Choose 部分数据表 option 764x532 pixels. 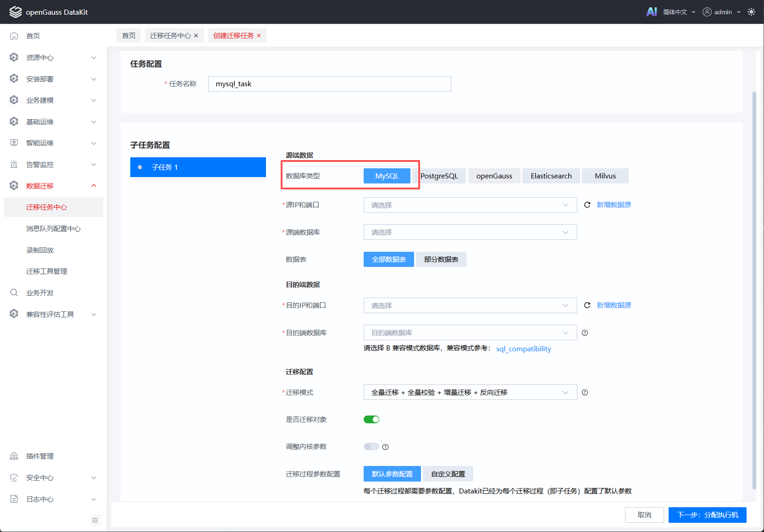(441, 260)
